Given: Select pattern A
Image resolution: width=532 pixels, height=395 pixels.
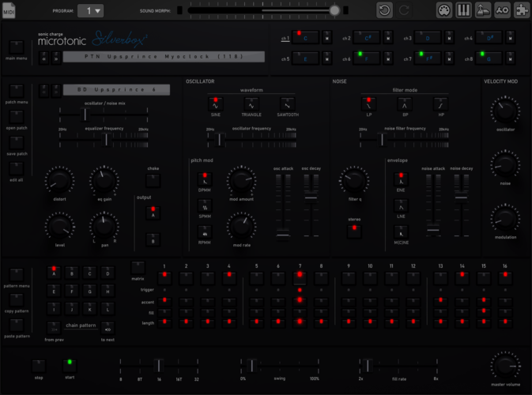Looking at the screenshot, I should tap(54, 273).
